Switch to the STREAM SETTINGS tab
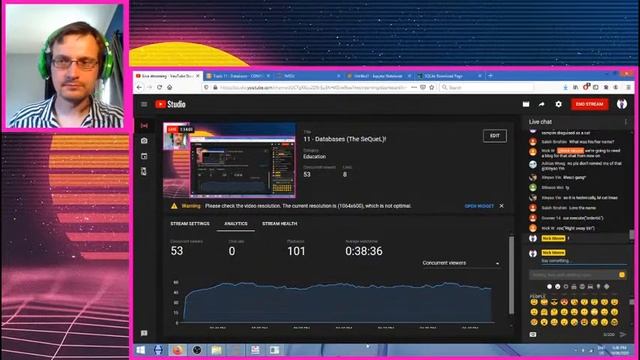Screen dimensions: 640x360 coord(190,224)
